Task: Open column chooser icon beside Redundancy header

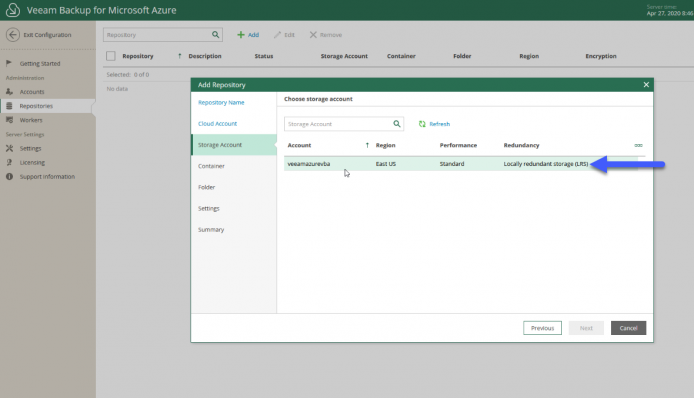Action: pos(638,145)
